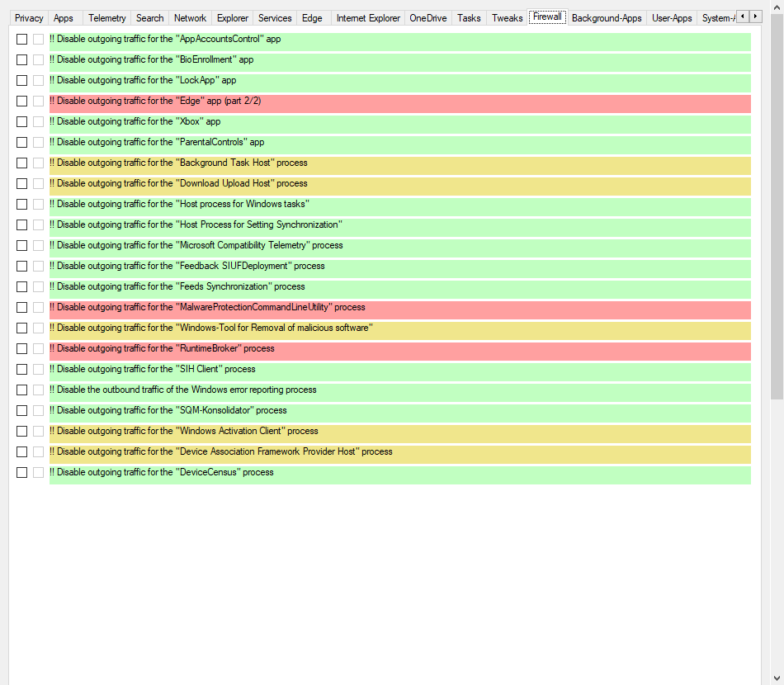Select the "Windows Activation Client" rule text

(x=183, y=431)
